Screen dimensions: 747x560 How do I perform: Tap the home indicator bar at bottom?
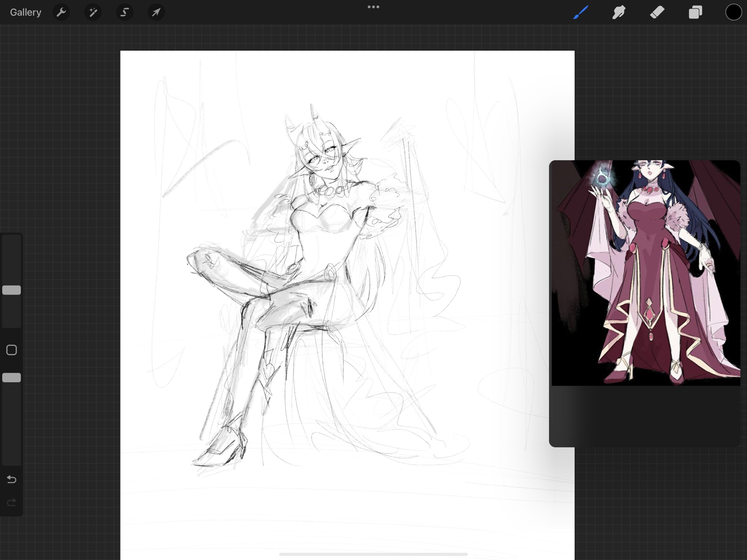373,554
